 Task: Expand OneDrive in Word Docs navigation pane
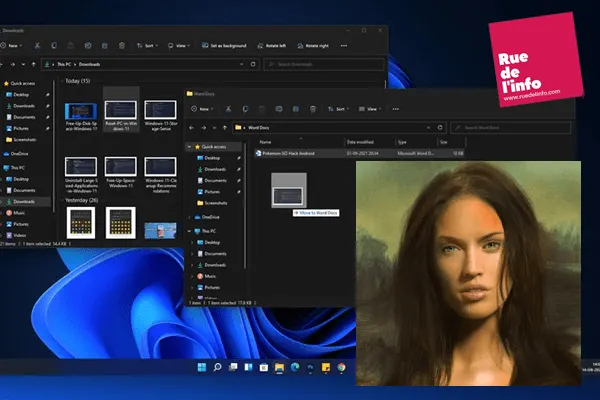point(189,217)
